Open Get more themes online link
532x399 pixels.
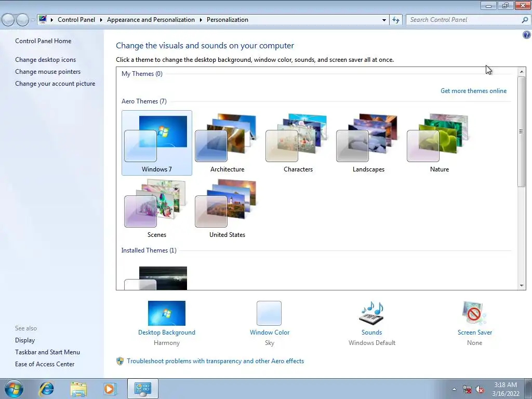click(x=473, y=91)
